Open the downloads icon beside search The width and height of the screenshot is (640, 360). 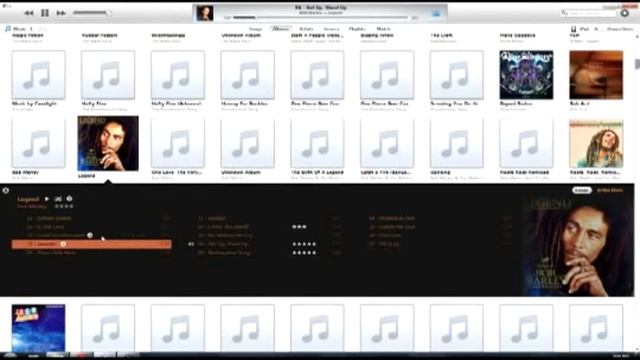coord(624,13)
